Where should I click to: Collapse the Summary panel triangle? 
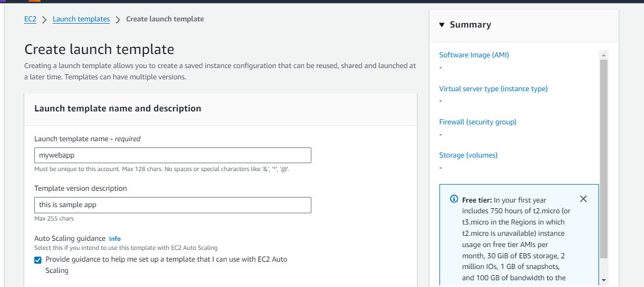(442, 25)
